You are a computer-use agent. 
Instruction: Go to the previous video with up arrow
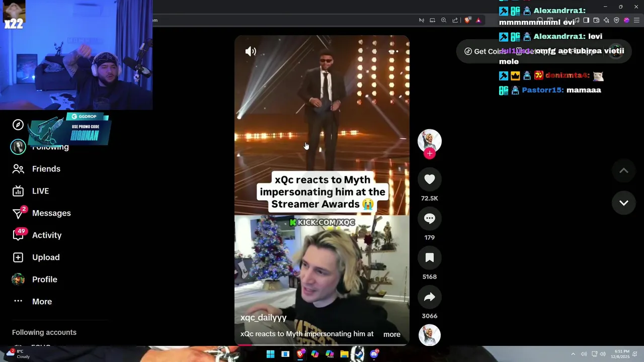623,171
